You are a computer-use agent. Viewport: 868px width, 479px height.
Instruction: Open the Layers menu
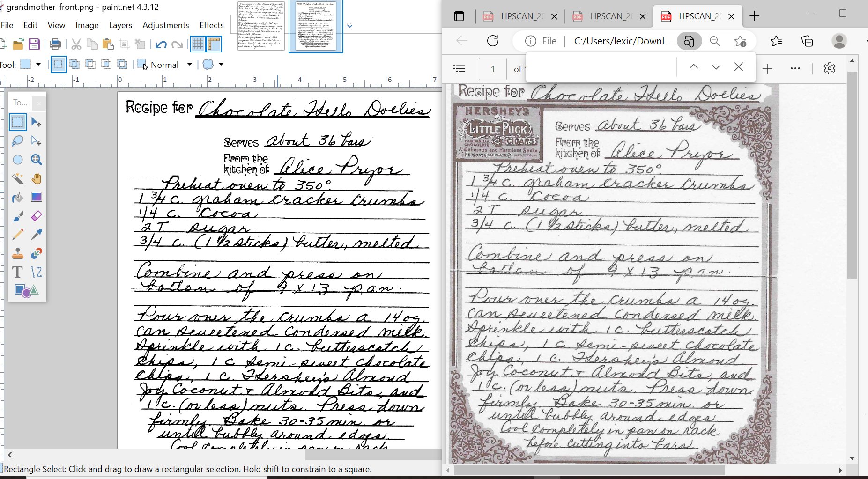120,25
